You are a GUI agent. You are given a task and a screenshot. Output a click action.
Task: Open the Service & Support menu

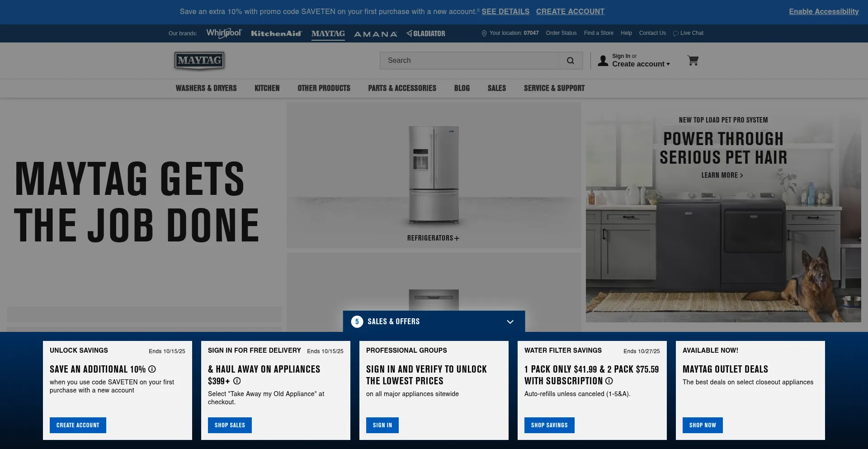pos(554,88)
